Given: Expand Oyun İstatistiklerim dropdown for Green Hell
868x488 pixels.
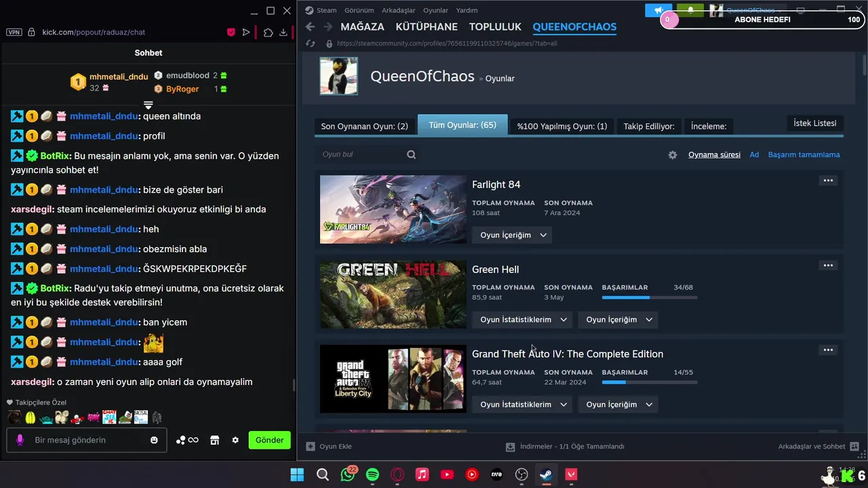Looking at the screenshot, I should click(522, 320).
